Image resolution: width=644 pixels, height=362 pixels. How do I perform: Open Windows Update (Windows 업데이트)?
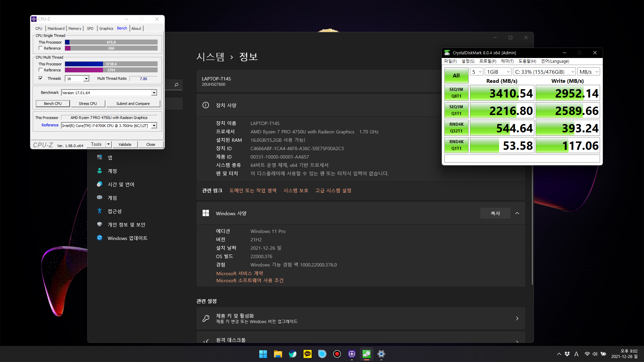[127, 238]
